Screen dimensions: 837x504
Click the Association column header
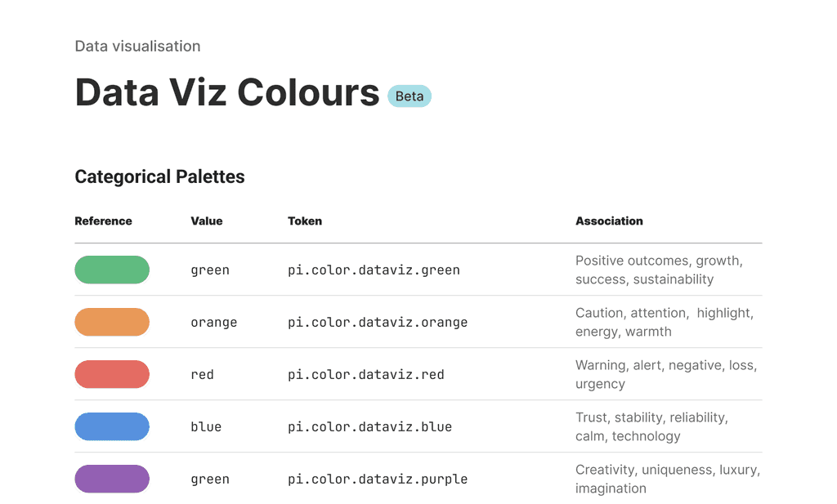click(x=609, y=221)
